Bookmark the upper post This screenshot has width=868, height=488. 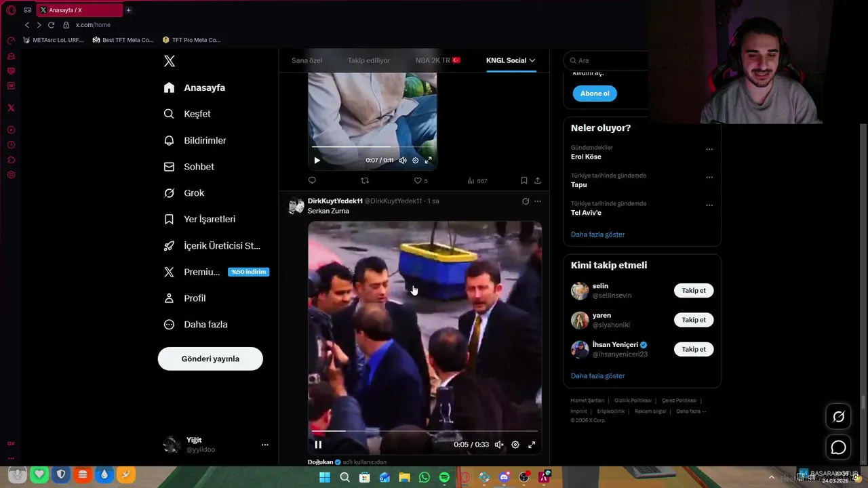tap(524, 181)
